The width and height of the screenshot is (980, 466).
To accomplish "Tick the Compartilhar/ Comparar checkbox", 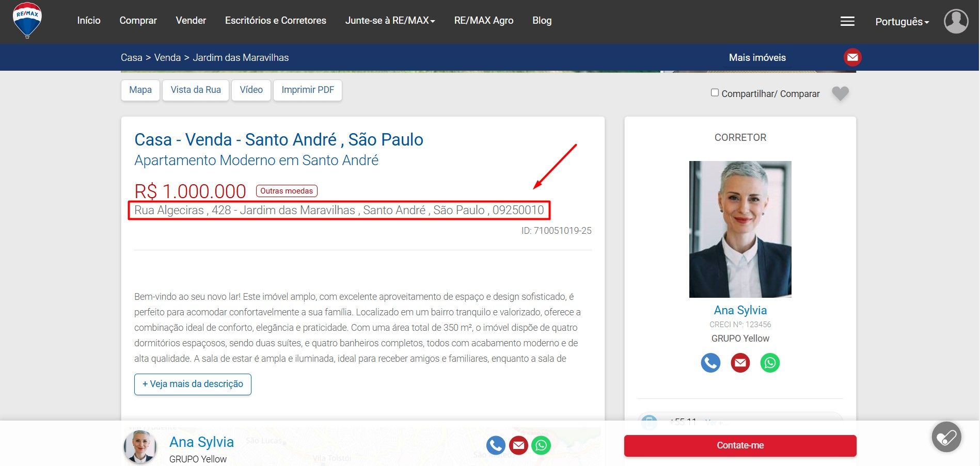I will (715, 92).
